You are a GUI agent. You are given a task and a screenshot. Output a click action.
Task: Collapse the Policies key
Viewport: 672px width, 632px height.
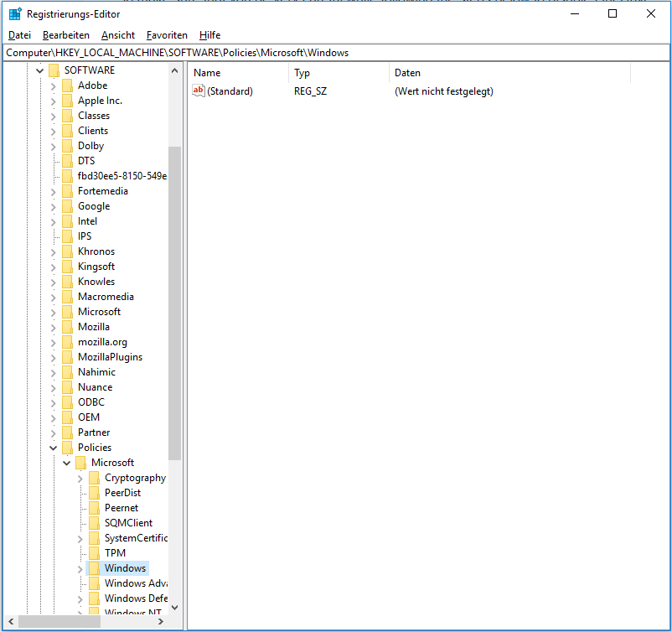tap(53, 448)
